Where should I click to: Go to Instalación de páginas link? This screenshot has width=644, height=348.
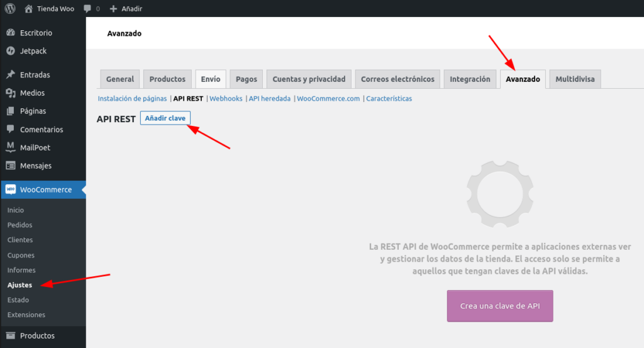point(132,99)
